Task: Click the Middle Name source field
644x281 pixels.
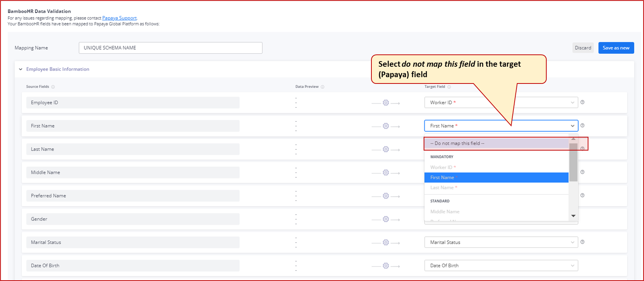Action: tap(133, 173)
